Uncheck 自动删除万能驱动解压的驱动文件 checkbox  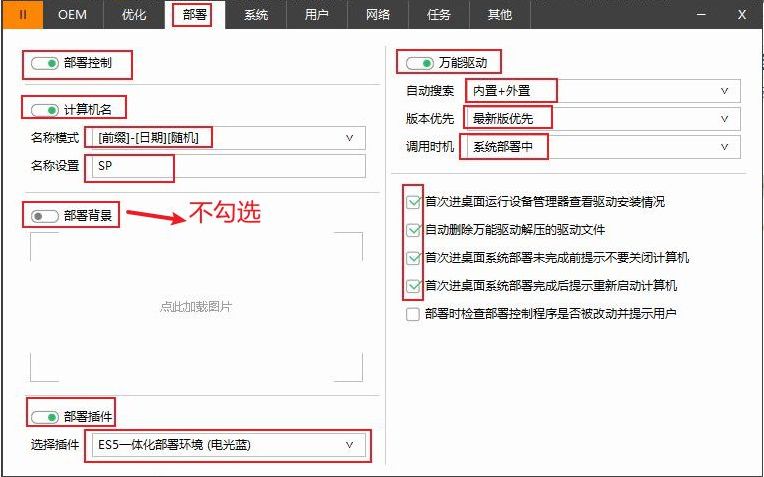coord(414,229)
